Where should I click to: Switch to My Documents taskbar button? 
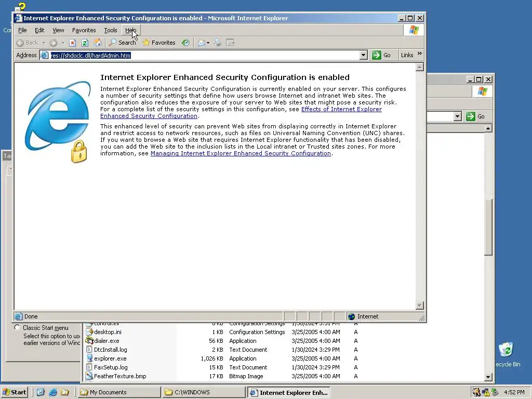pyautogui.click(x=119, y=392)
